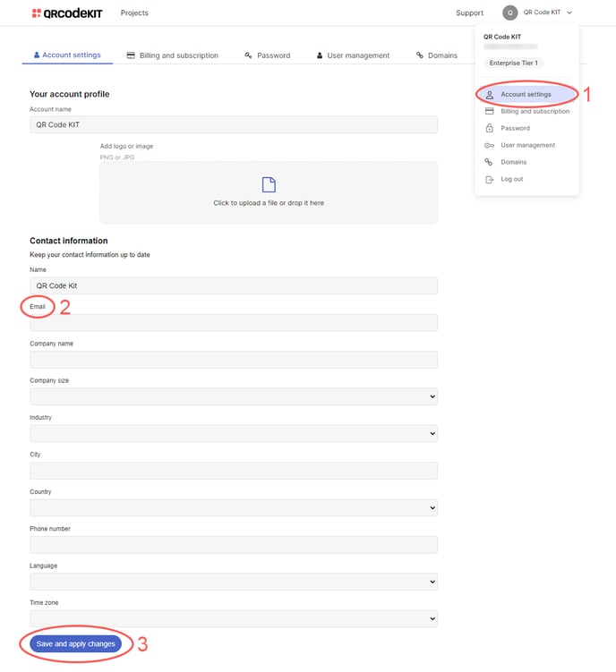Choose Domains in user menu
This screenshot has height=672, width=616.
point(526,162)
